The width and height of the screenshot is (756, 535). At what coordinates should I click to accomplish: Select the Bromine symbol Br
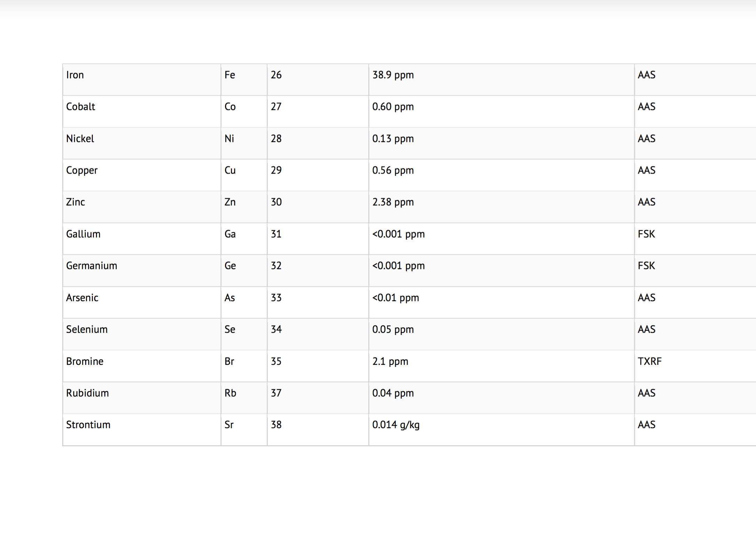pos(230,361)
